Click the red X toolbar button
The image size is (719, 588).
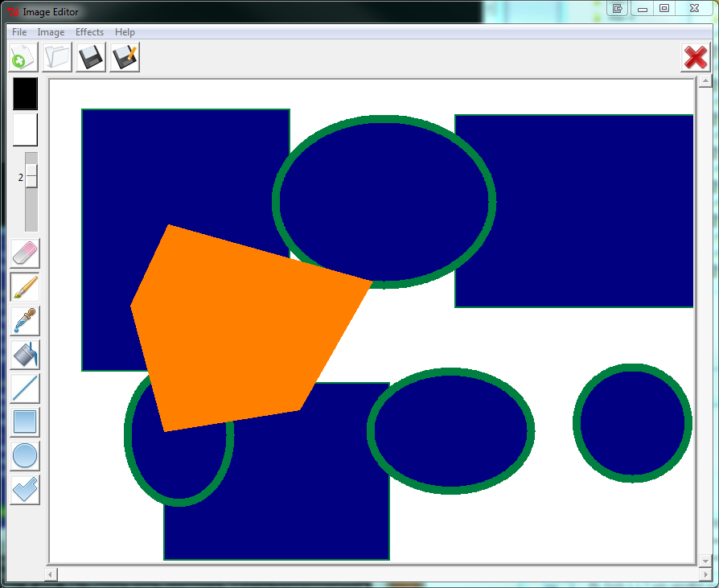pyautogui.click(x=696, y=57)
